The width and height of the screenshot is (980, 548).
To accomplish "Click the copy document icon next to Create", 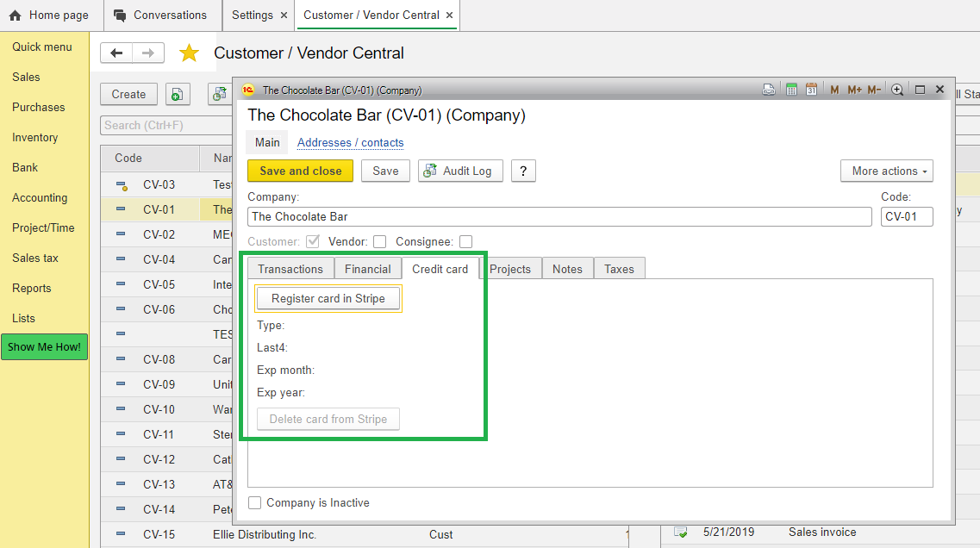I will (x=178, y=95).
